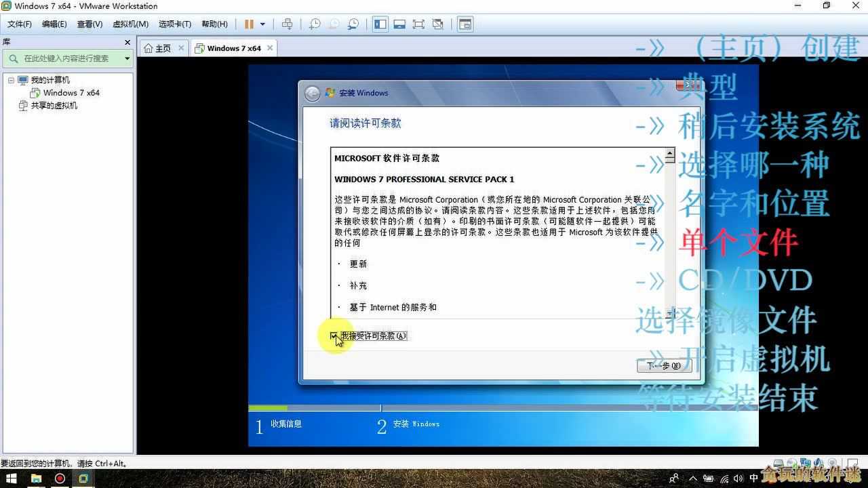Click the license text scrollbar track
The width and height of the screenshot is (868, 488).
(669, 237)
